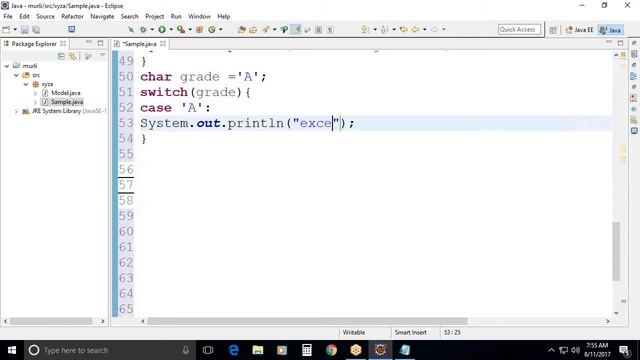Expand the JRE System Library node
640x360 pixels.
(16, 111)
